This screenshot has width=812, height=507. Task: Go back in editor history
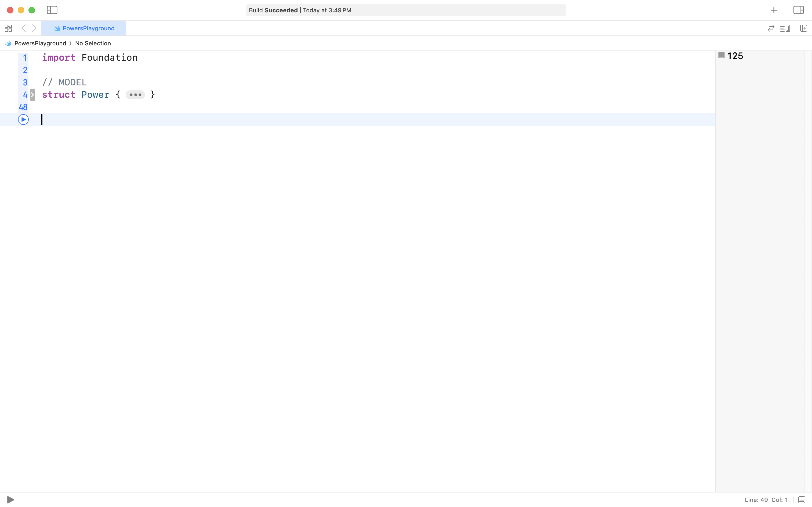(x=23, y=28)
